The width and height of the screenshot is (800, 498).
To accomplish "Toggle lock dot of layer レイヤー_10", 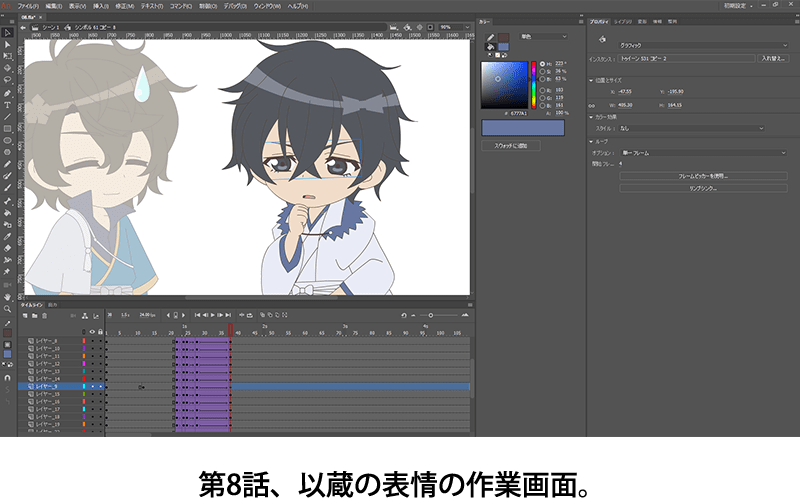I will point(100,348).
